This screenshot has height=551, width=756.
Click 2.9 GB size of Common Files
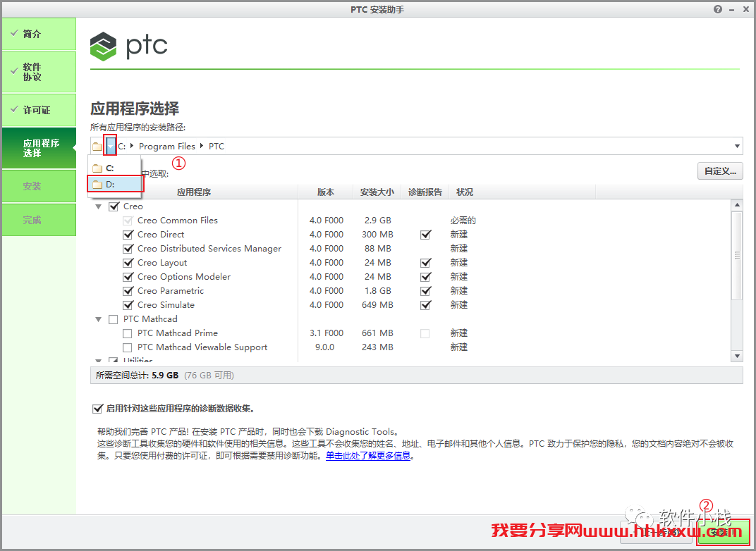(x=377, y=221)
